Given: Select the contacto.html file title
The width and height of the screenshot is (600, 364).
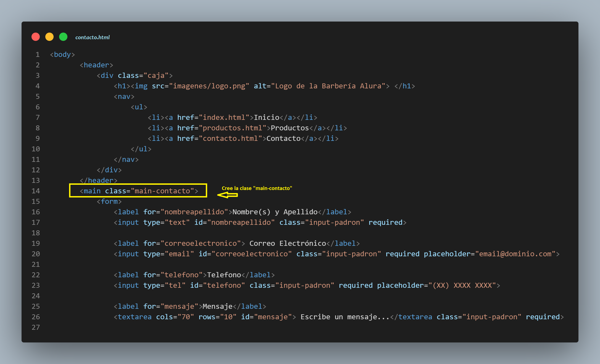Looking at the screenshot, I should (x=92, y=37).
